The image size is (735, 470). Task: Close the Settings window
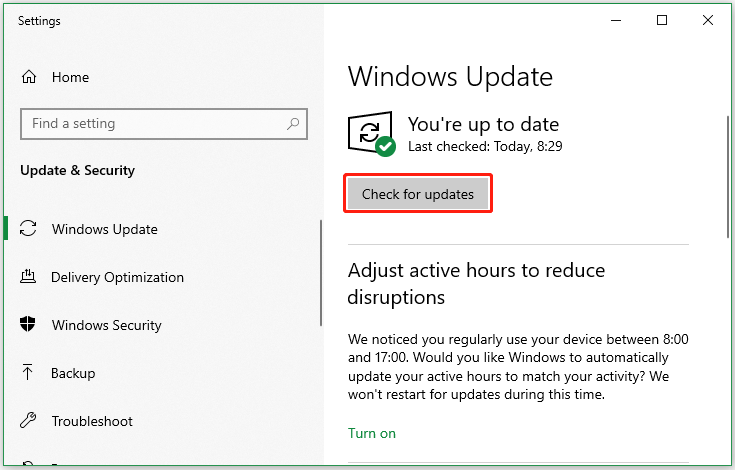click(708, 20)
